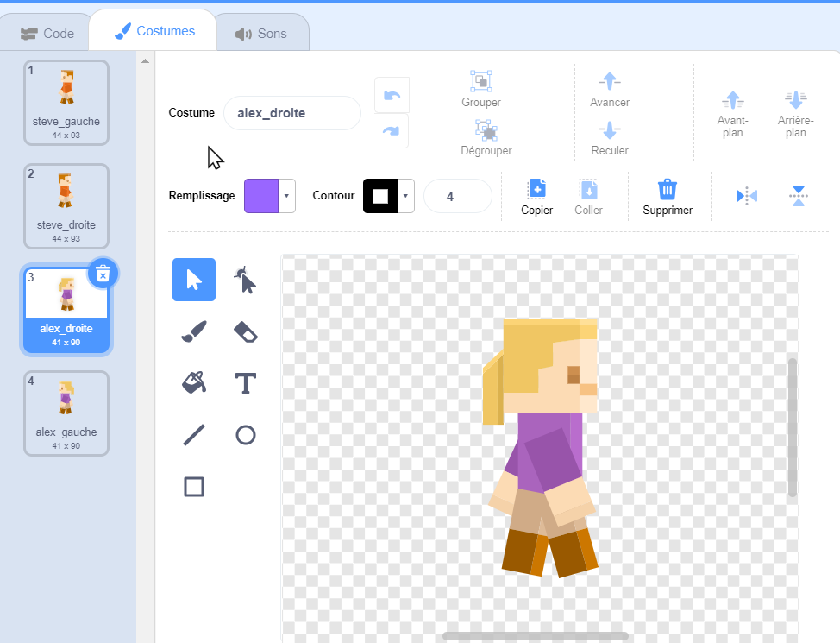
Task: Click the costume list scroll-up arrow
Action: [145, 61]
